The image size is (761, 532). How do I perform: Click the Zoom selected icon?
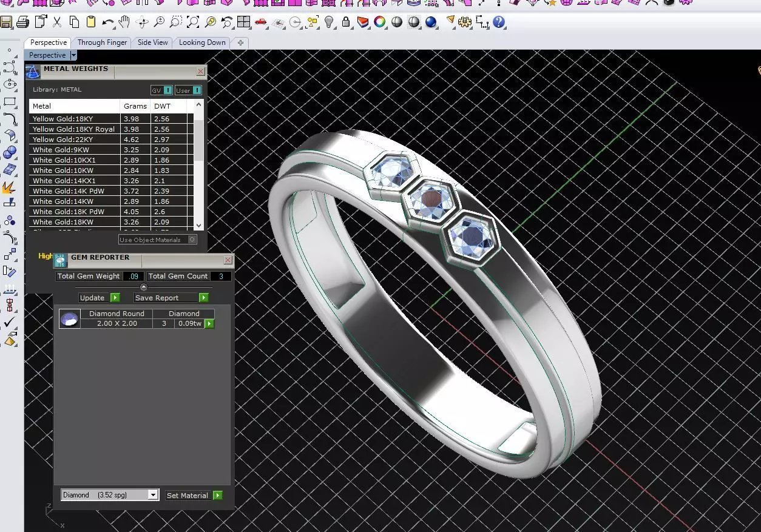(210, 22)
